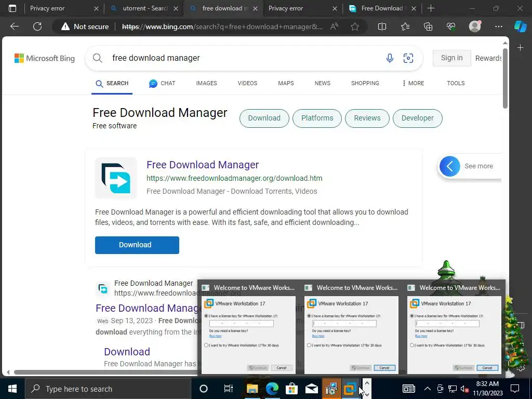Screen dimensions: 532x399
Task: Open Task View on taskbar
Action: pos(229,389)
